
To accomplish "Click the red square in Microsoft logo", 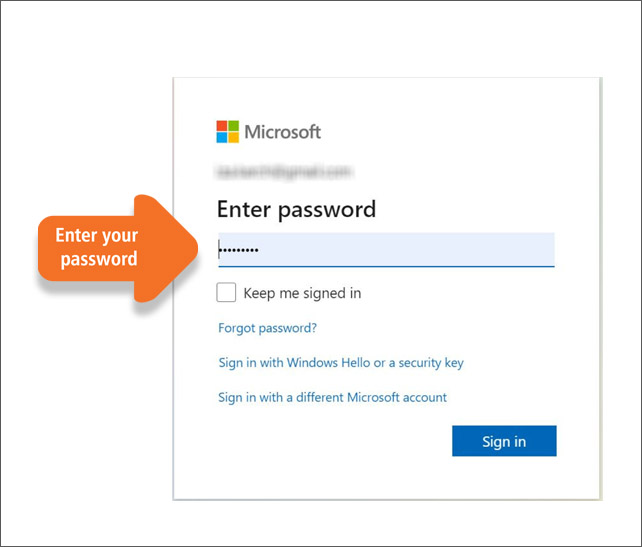I will (222, 126).
